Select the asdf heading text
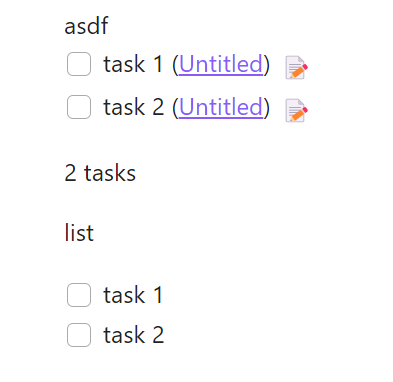Screen dimensions: 393x382 pos(86,26)
